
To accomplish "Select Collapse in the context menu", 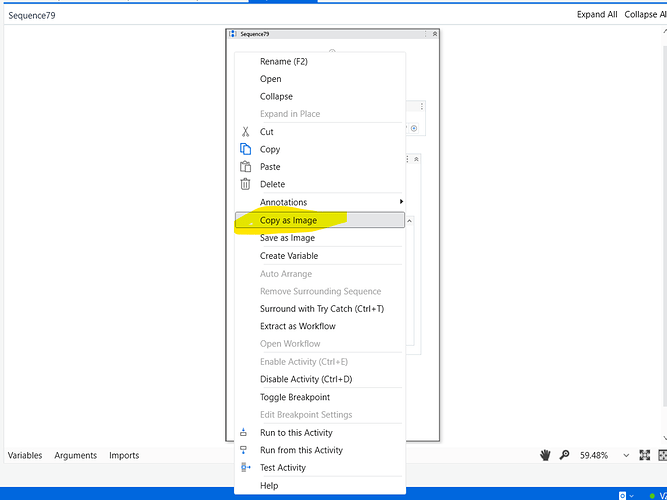I will click(276, 96).
